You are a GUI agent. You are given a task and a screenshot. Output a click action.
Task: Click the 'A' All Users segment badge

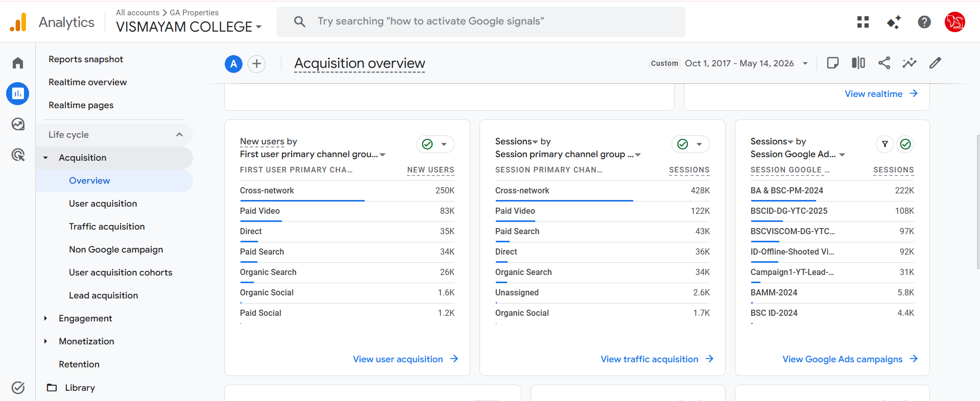tap(233, 64)
